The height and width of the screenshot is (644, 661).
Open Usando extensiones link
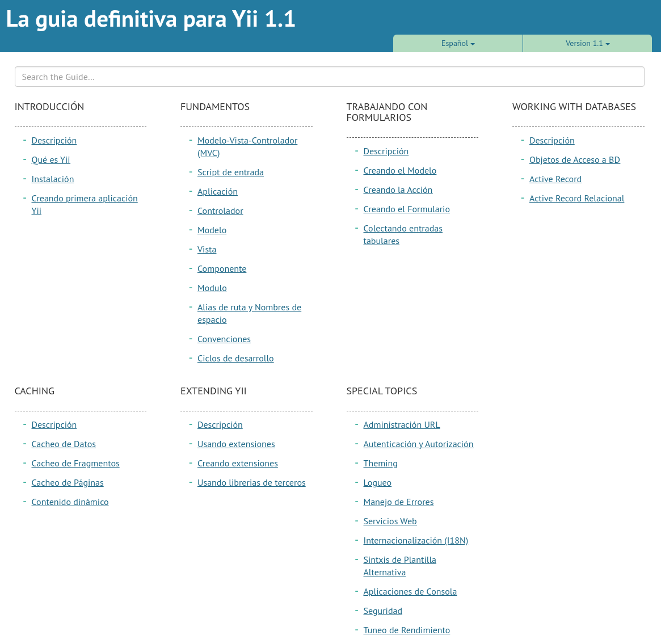click(236, 445)
